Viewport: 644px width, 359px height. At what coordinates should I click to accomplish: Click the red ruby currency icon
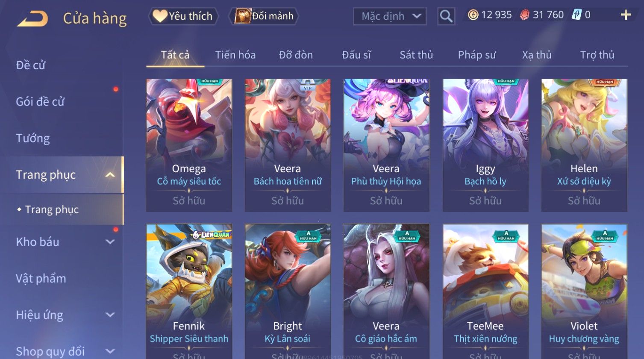(524, 15)
